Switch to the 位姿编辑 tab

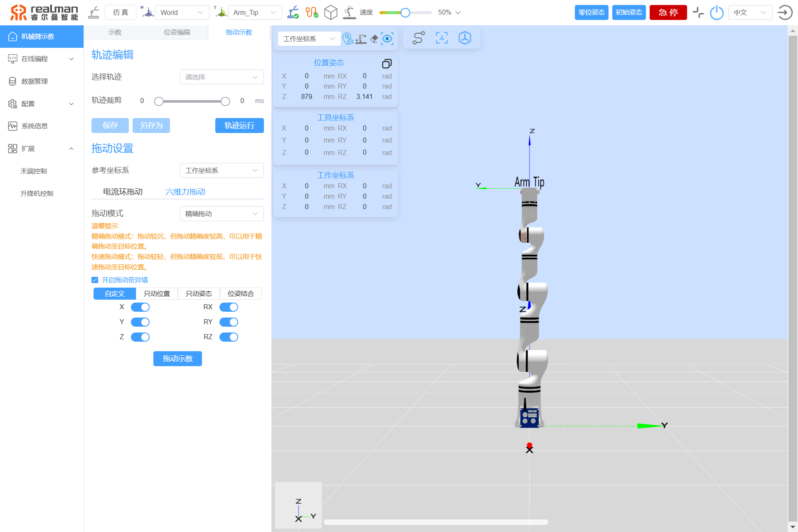(177, 32)
